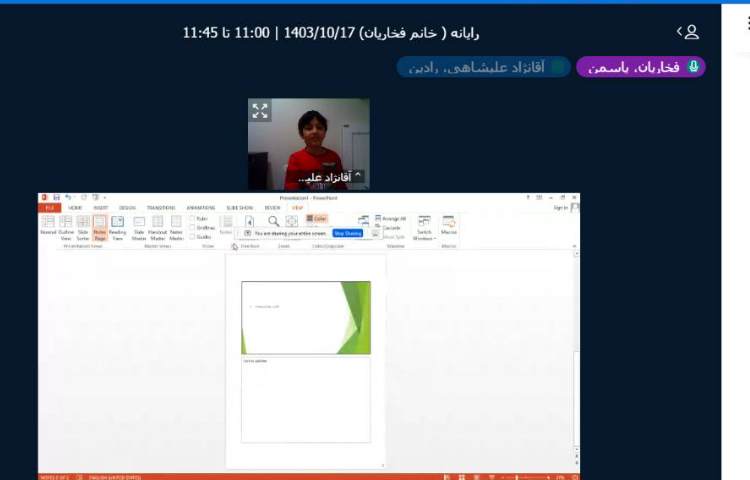The image size is (750, 480).
Task: Switch to Reading View
Action: 118,228
